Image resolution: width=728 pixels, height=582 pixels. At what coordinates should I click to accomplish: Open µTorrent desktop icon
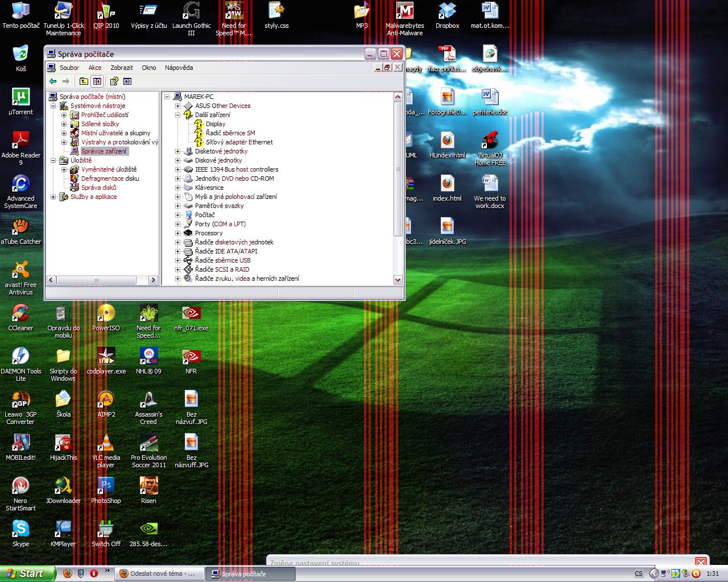[x=20, y=102]
